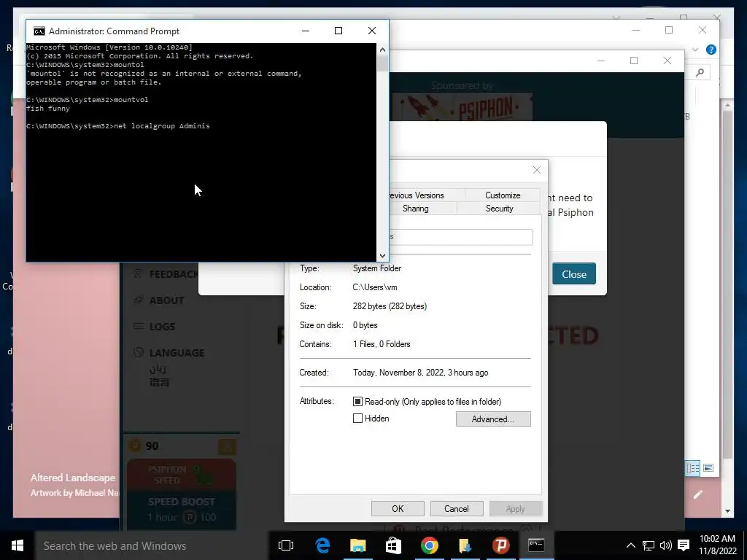The width and height of the screenshot is (747, 560).
Task: Open the Action Center notifications icon
Action: coord(684,545)
